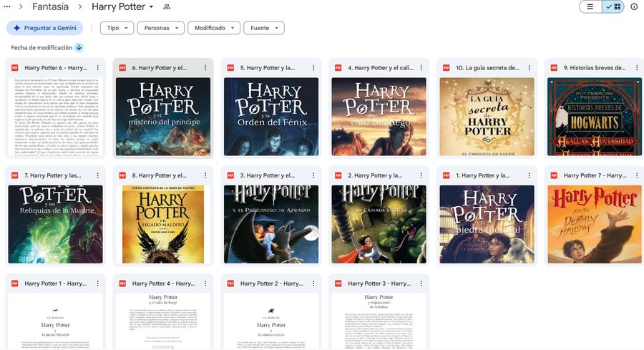Go to the Fantasia folder breadcrumb
The width and height of the screenshot is (644, 350).
pos(51,6)
